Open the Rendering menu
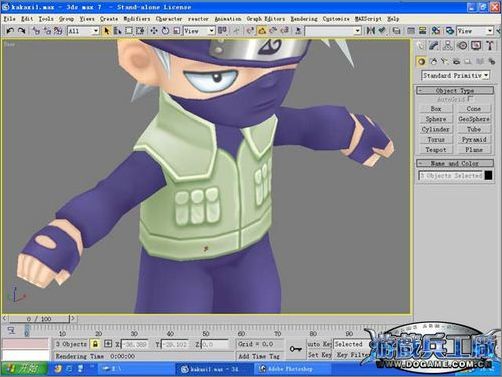Viewport: 502px width, 377px height. 304,19
